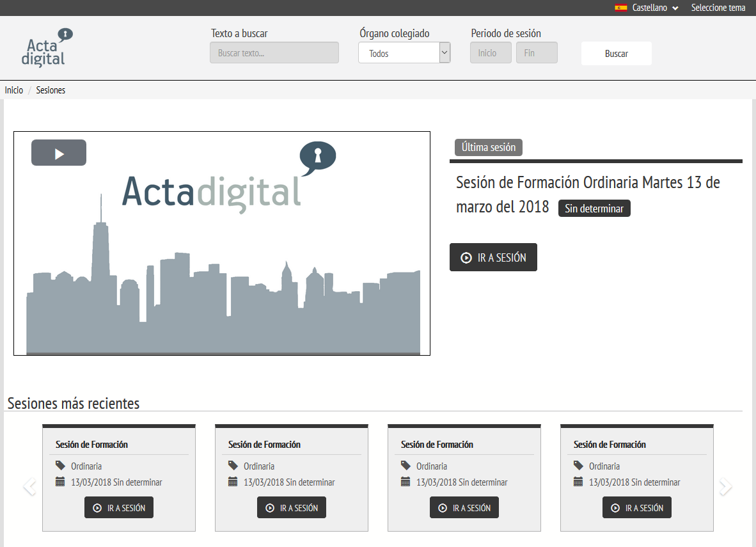
Task: Click the calendar icon in third session card
Action: [x=406, y=482]
